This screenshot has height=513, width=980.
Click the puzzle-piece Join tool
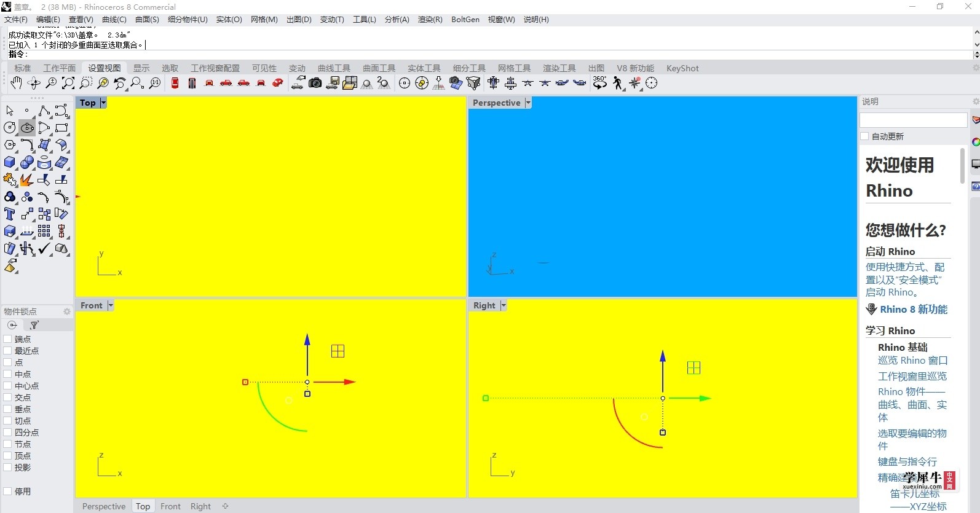pos(10,179)
